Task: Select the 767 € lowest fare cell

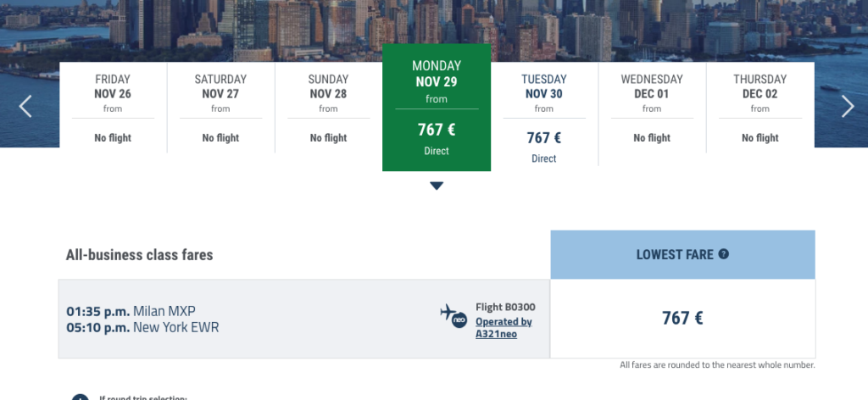Action: 682,319
